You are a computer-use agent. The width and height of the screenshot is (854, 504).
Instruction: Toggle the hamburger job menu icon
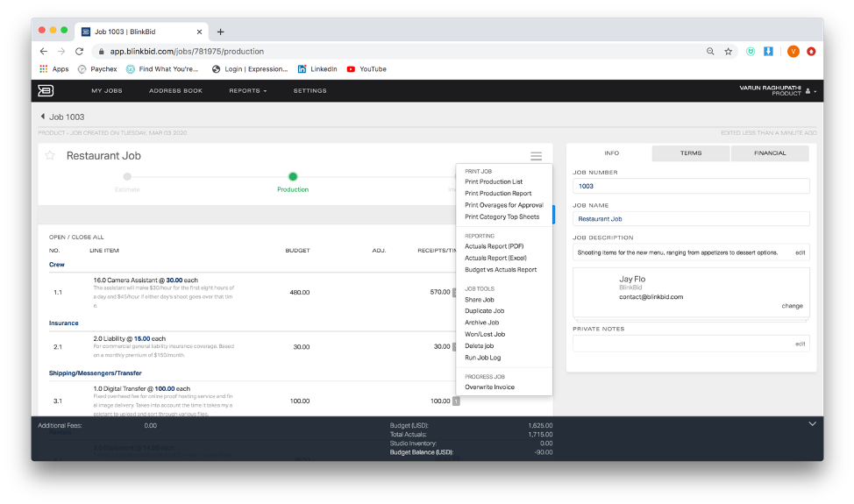pos(536,156)
